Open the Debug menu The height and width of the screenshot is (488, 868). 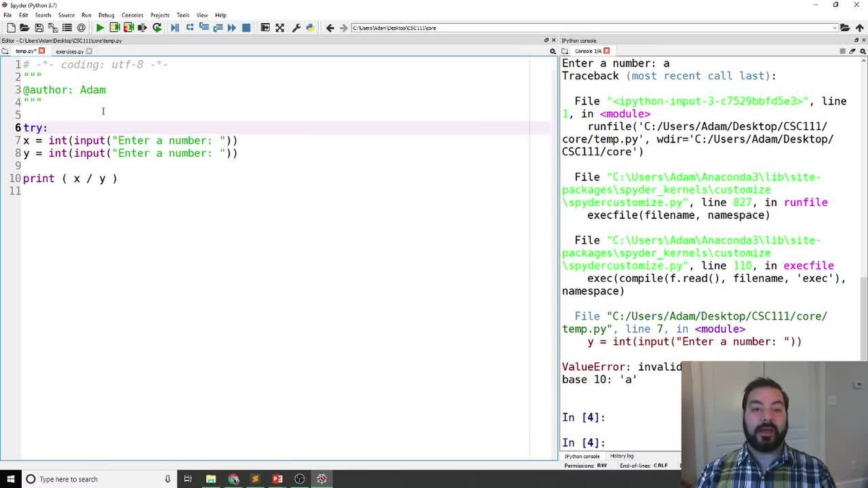[106, 14]
